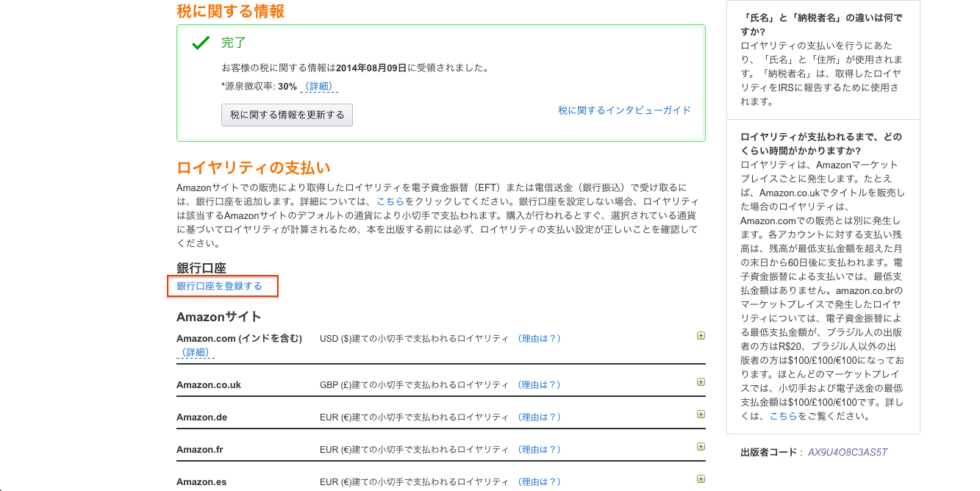Click 銀行口座を登録する link
The image size is (980, 491).
219,286
